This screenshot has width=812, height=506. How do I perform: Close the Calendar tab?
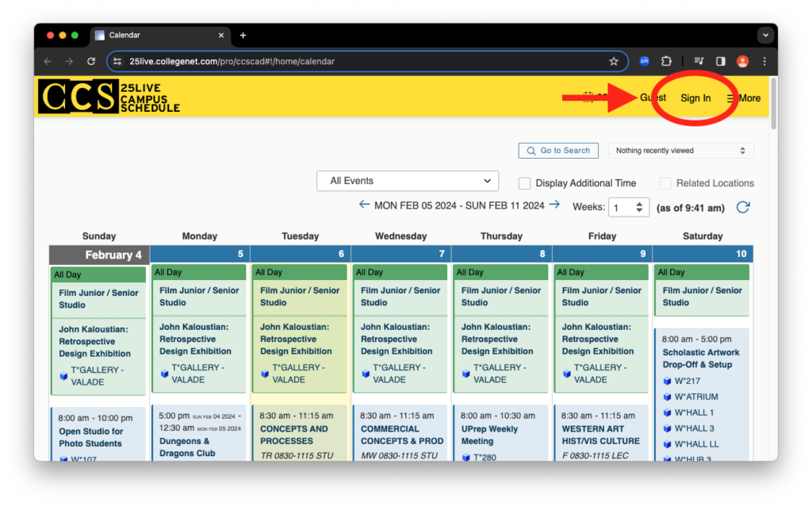click(221, 35)
